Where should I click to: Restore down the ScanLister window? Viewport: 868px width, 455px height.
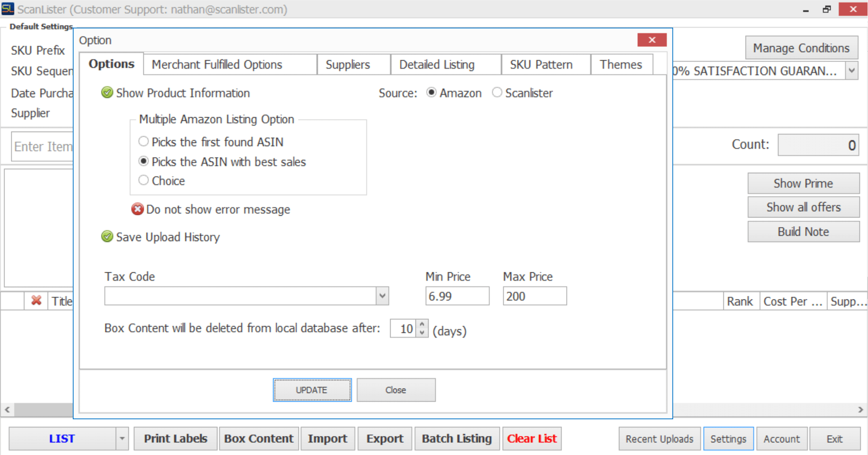click(x=827, y=9)
